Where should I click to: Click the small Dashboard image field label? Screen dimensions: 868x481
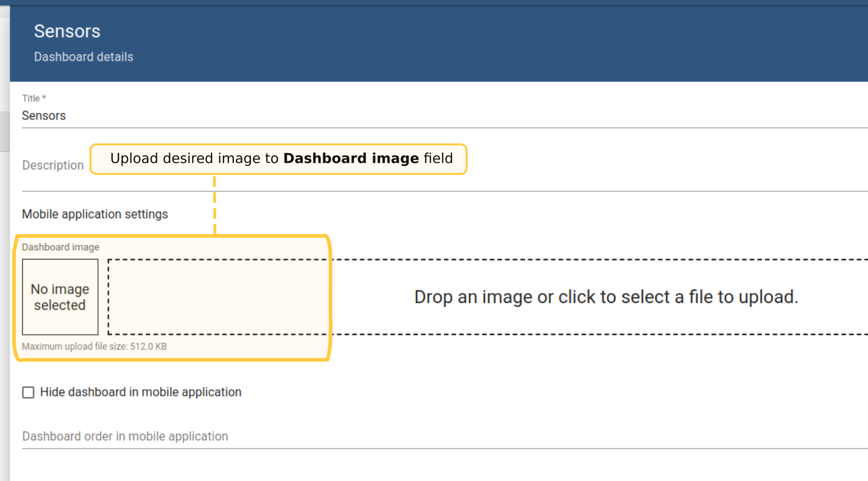pyautogui.click(x=61, y=248)
